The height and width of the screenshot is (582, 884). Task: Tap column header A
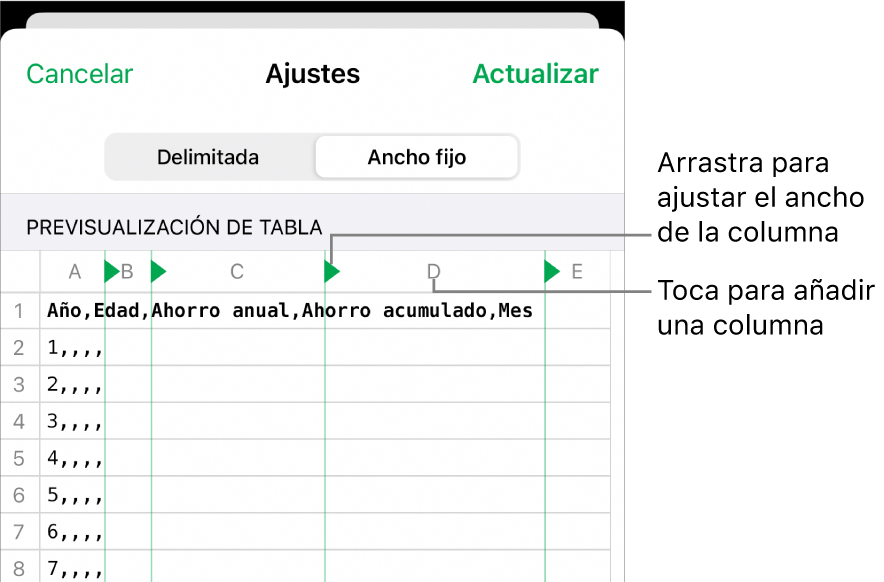(74, 272)
